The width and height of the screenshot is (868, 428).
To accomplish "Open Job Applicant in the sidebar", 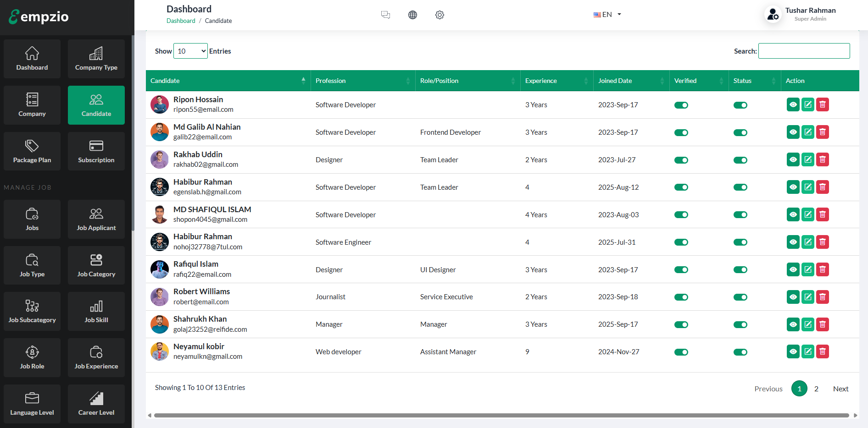I will click(x=96, y=219).
